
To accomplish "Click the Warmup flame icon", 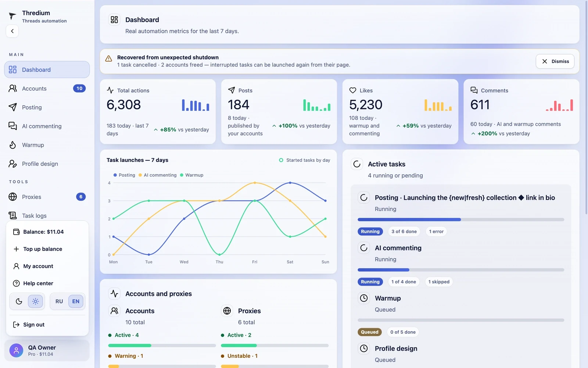I will [12, 145].
